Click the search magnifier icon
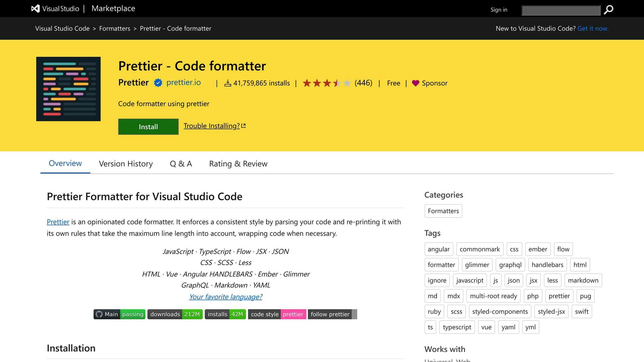The height and width of the screenshot is (362, 644). coord(608,10)
